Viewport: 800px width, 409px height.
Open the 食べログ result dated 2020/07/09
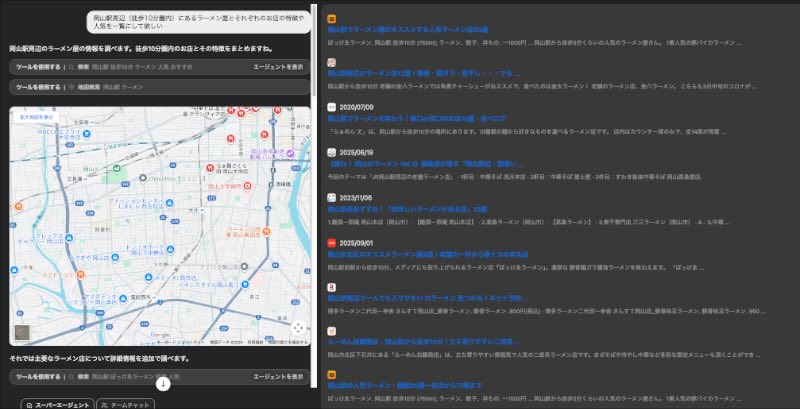pos(416,118)
